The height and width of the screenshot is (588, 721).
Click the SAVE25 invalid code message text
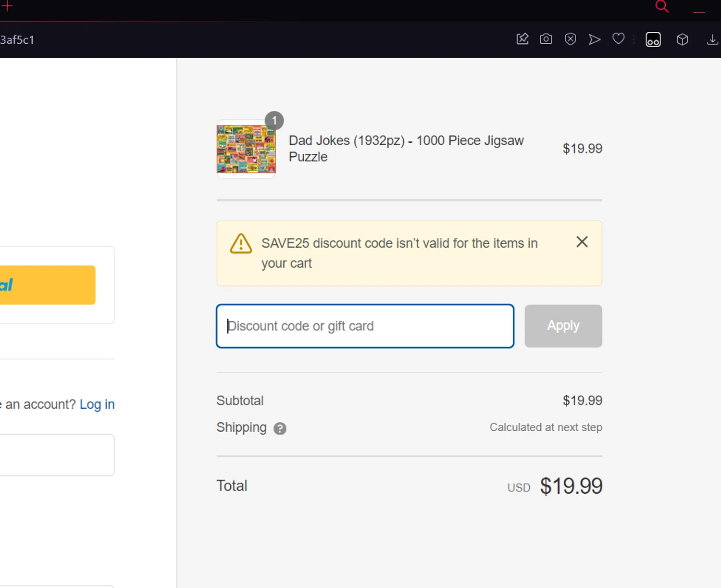(399, 253)
